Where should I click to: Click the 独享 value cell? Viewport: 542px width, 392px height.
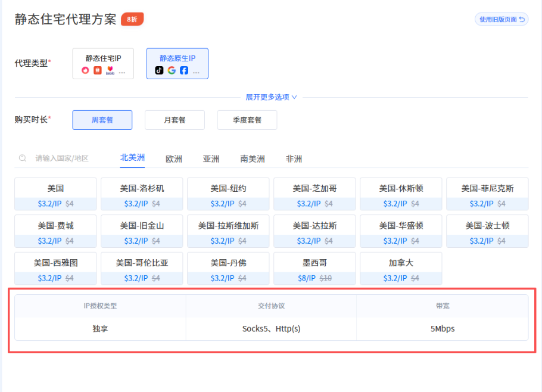(100, 329)
